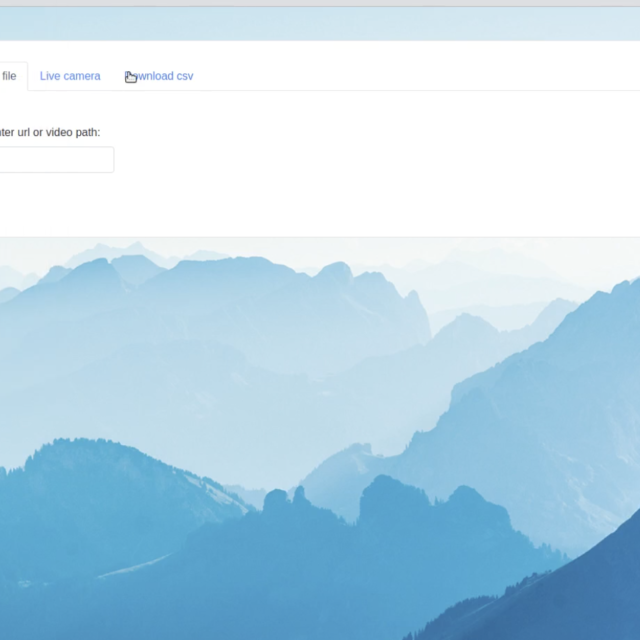Focus the url or video path input
This screenshot has height=640, width=640.
pyautogui.click(x=55, y=160)
